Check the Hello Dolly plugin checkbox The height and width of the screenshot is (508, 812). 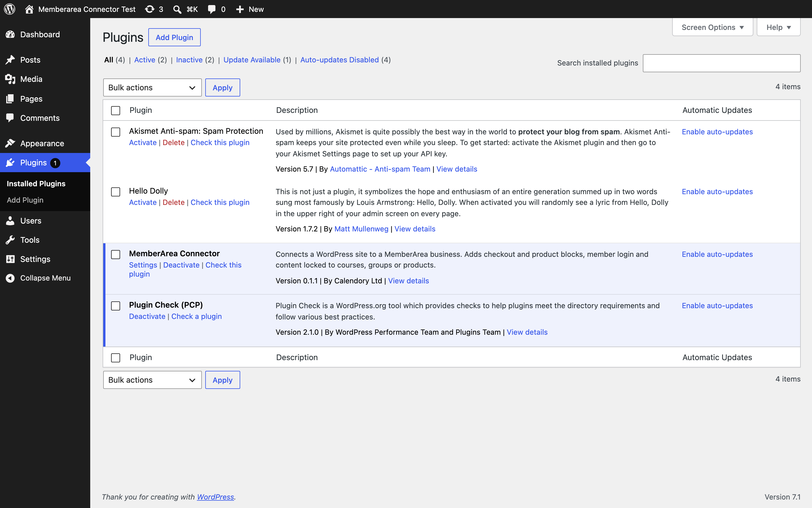click(115, 192)
